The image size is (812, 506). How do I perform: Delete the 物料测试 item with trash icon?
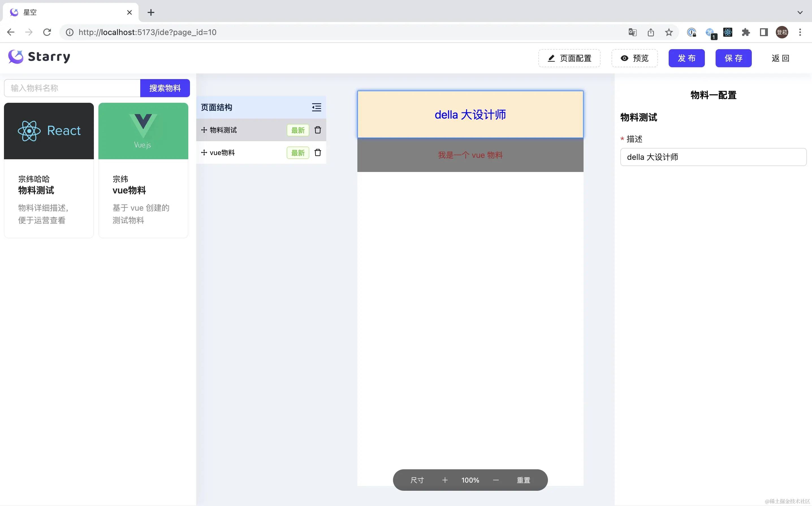(x=318, y=130)
